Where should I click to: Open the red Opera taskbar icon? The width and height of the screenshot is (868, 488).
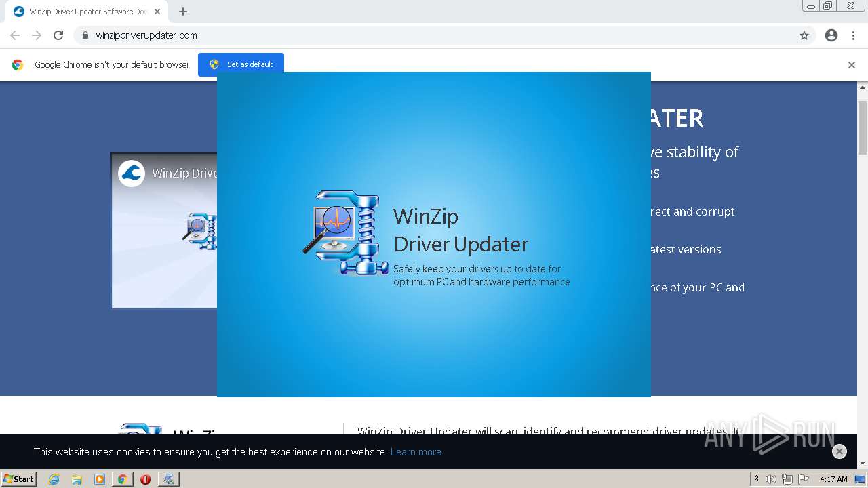[x=145, y=479]
